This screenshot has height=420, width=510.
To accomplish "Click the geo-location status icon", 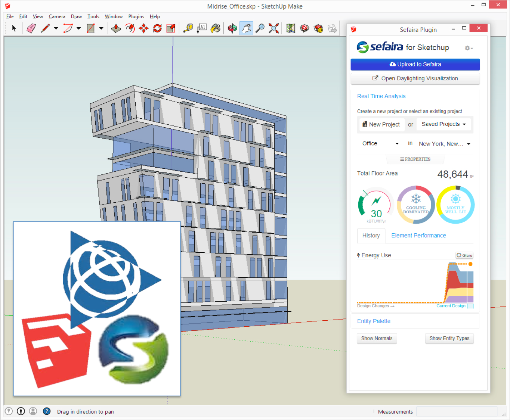I will [9, 411].
